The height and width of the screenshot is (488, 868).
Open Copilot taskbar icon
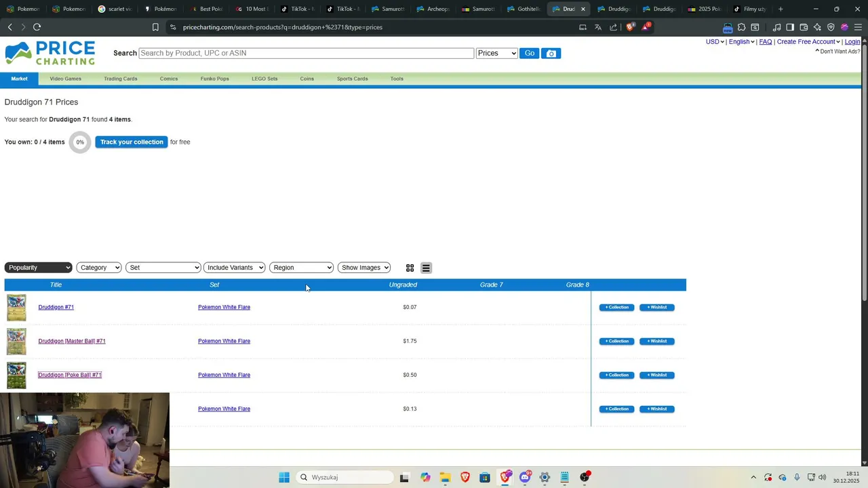pos(425,477)
